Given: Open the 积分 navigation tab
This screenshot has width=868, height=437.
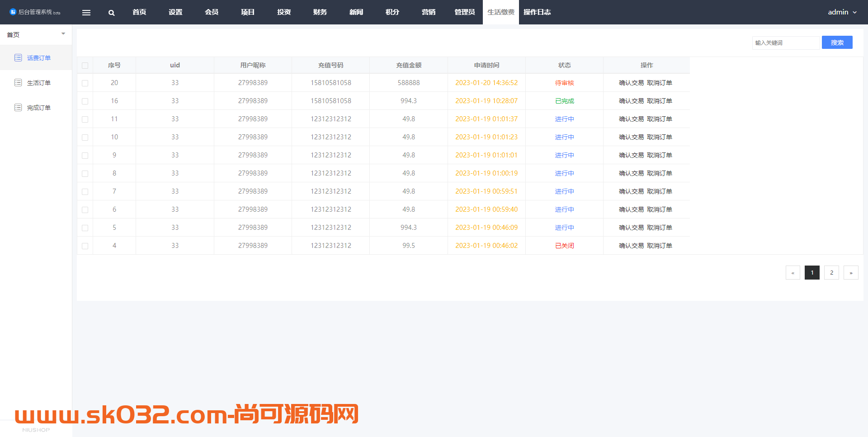Looking at the screenshot, I should pyautogui.click(x=392, y=12).
